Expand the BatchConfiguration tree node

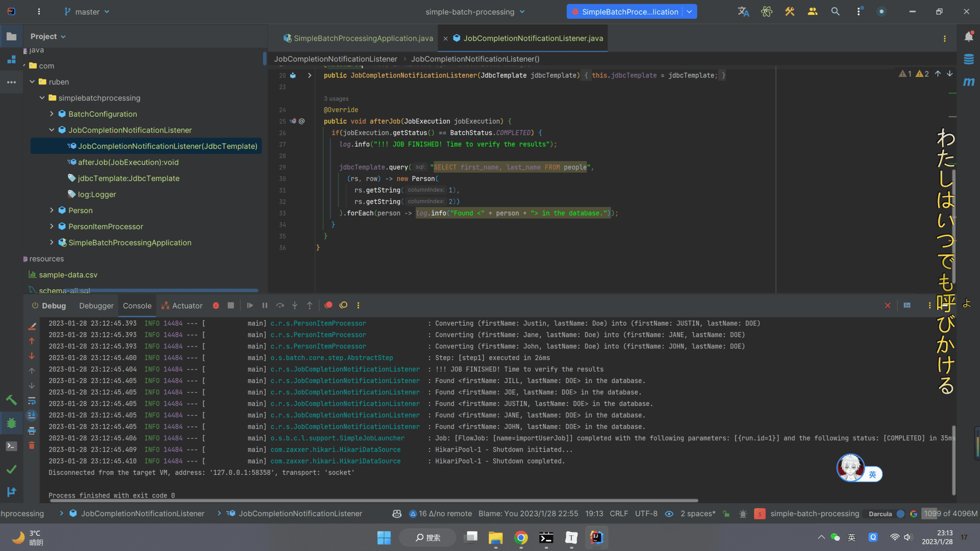tap(52, 114)
